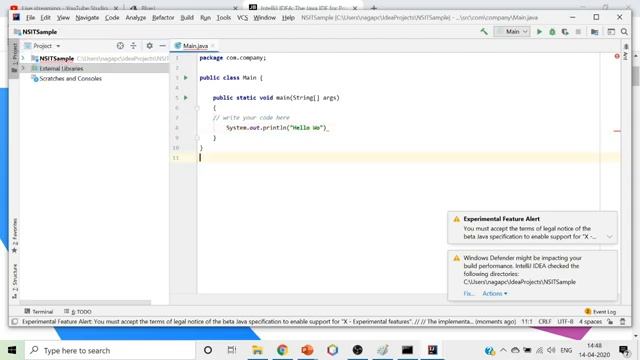
Task: Click run gutter arrow beside class Main
Action: click(186, 78)
